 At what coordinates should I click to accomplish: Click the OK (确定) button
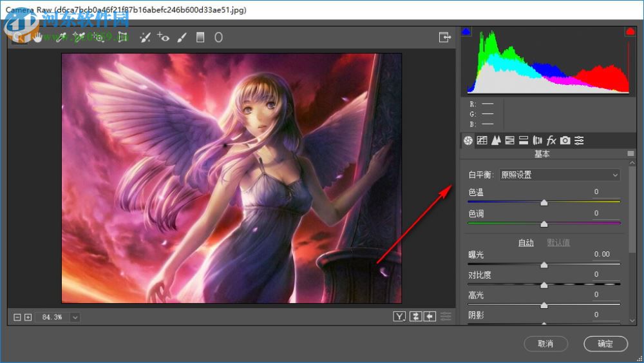pos(605,344)
